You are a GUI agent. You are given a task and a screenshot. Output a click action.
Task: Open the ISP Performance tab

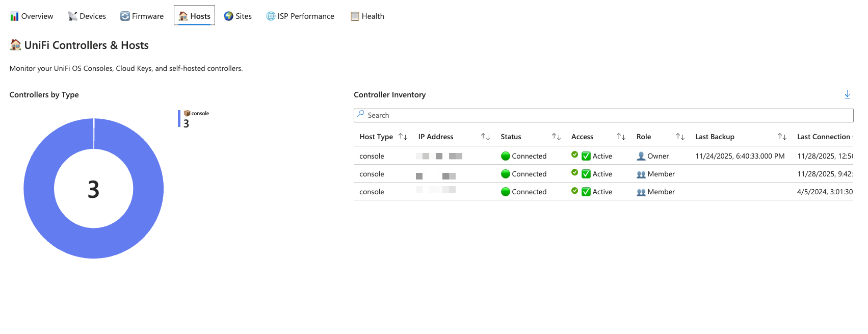point(300,16)
